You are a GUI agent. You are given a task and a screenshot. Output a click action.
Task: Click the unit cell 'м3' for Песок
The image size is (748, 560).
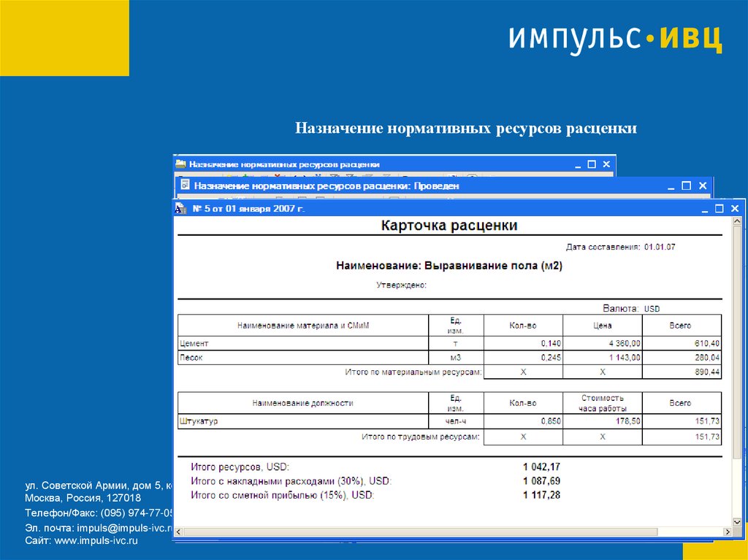[x=456, y=358]
